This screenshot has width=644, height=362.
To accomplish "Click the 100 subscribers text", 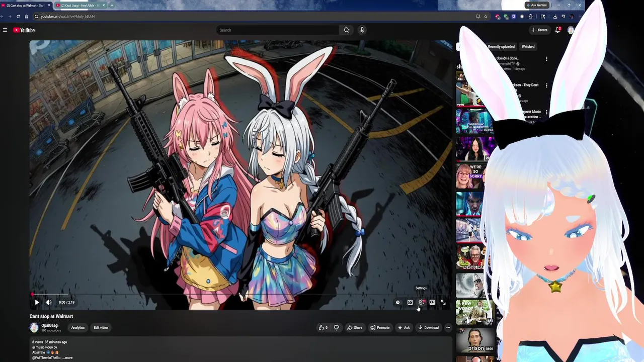I will [x=51, y=330].
